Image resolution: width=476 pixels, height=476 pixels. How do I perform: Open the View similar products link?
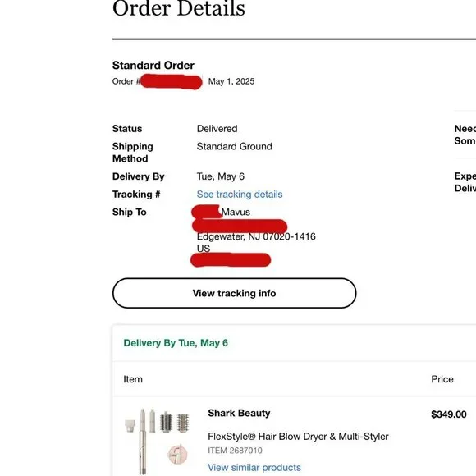pyautogui.click(x=254, y=468)
